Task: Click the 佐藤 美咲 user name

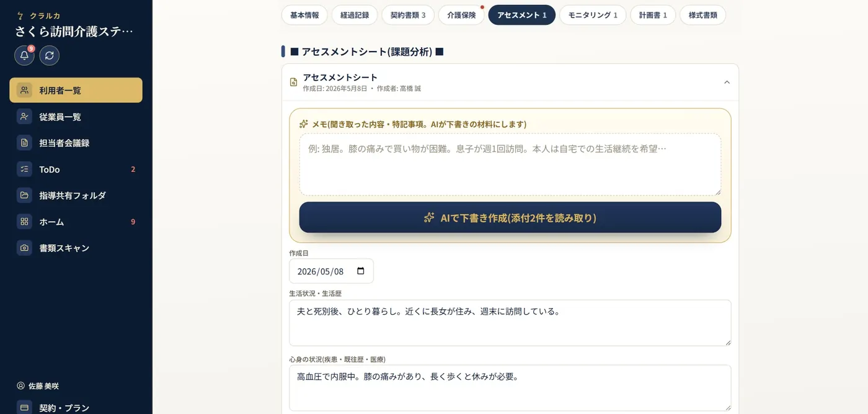Action: pos(43,385)
